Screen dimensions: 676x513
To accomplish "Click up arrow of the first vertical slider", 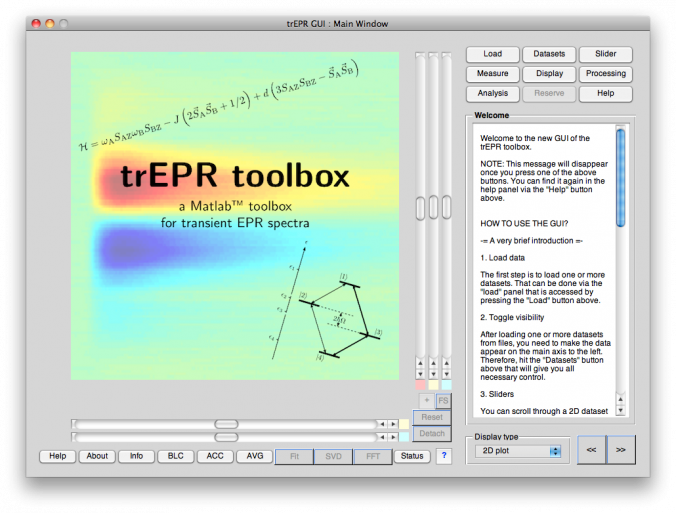I will [x=420, y=363].
